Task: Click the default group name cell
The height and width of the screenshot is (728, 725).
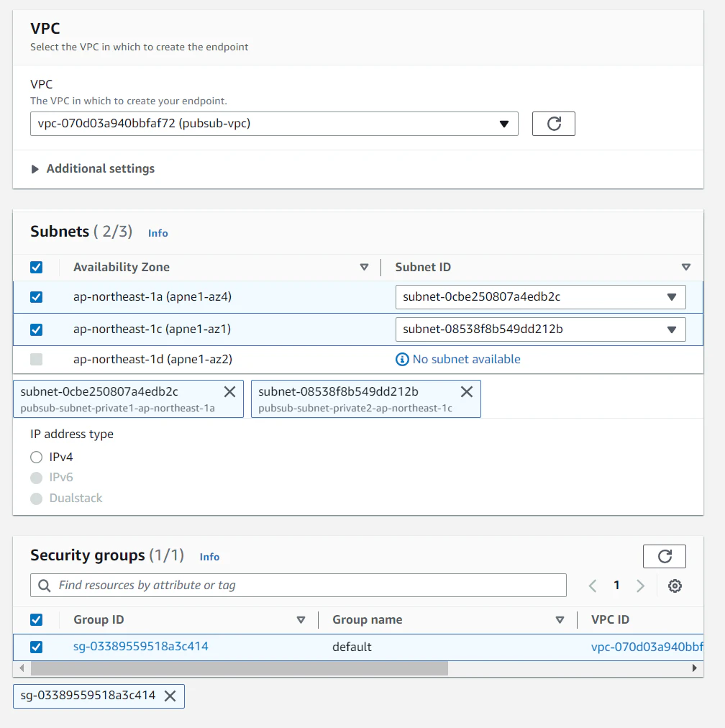Action: click(x=352, y=647)
